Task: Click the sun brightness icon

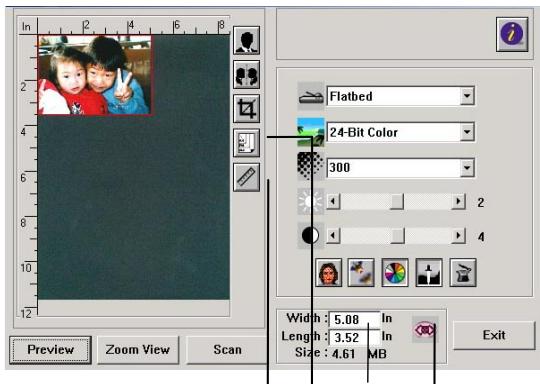Action: [x=311, y=202]
